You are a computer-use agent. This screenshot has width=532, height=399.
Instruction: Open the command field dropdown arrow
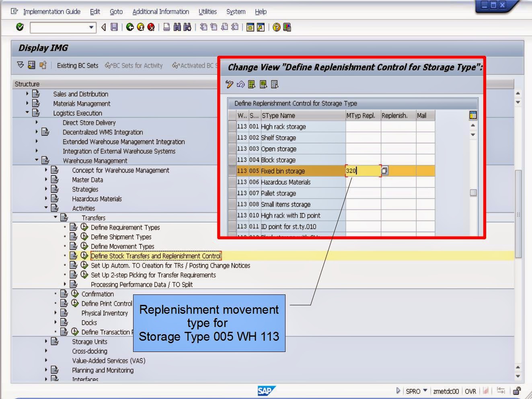tap(91, 27)
